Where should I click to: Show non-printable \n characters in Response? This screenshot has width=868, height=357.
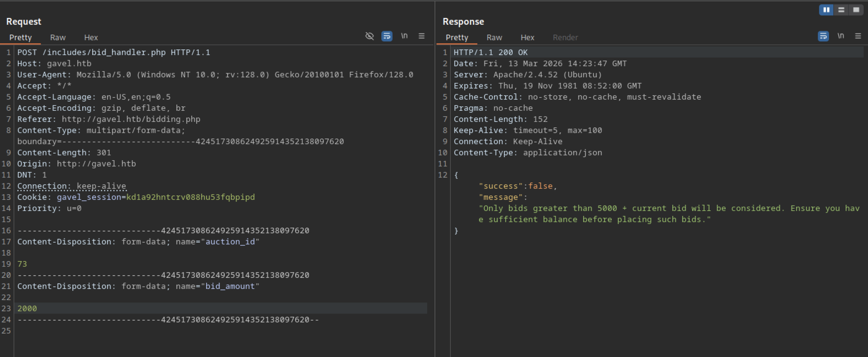(841, 36)
